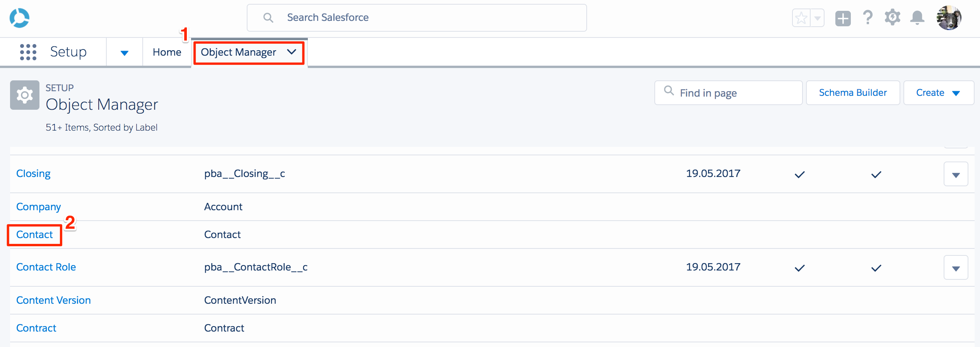Click the global Create plus icon
The image size is (980, 347).
(x=843, y=18)
